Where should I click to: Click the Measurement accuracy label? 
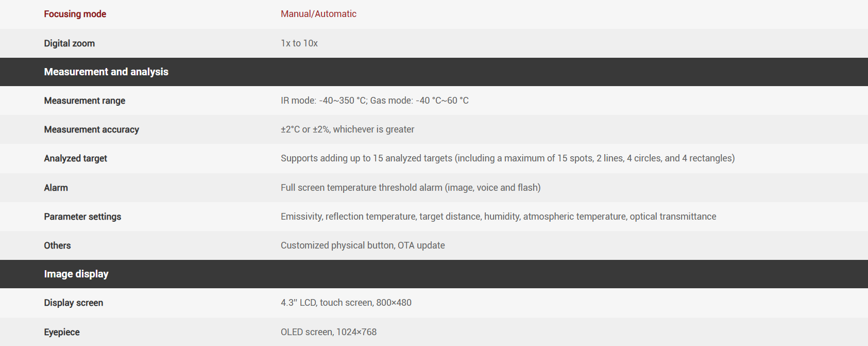tap(91, 129)
